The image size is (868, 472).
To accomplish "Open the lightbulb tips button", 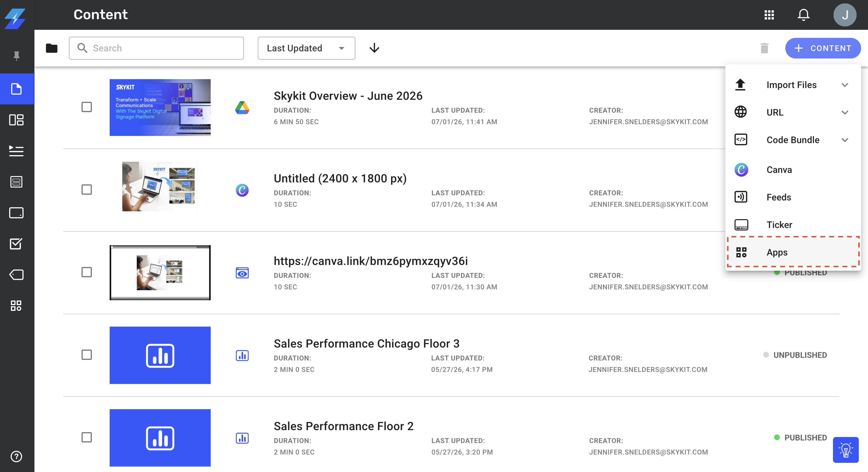I will tap(846, 450).
